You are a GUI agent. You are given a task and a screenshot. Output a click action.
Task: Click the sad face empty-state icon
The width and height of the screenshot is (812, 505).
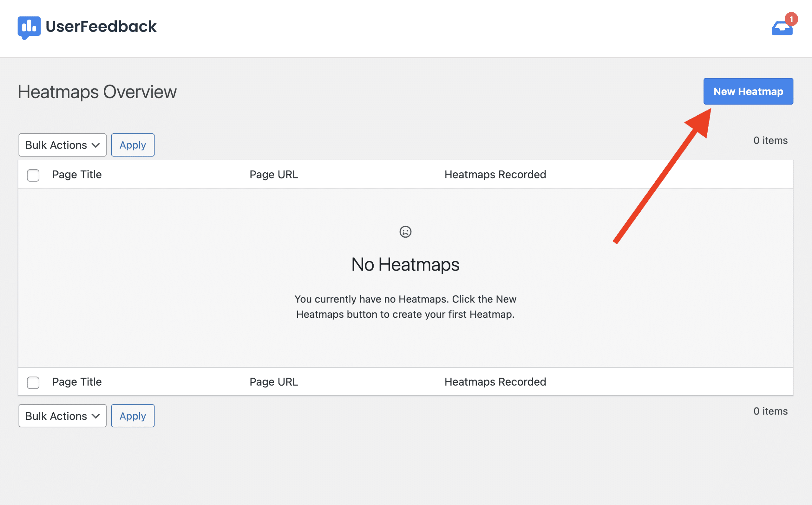[405, 232]
